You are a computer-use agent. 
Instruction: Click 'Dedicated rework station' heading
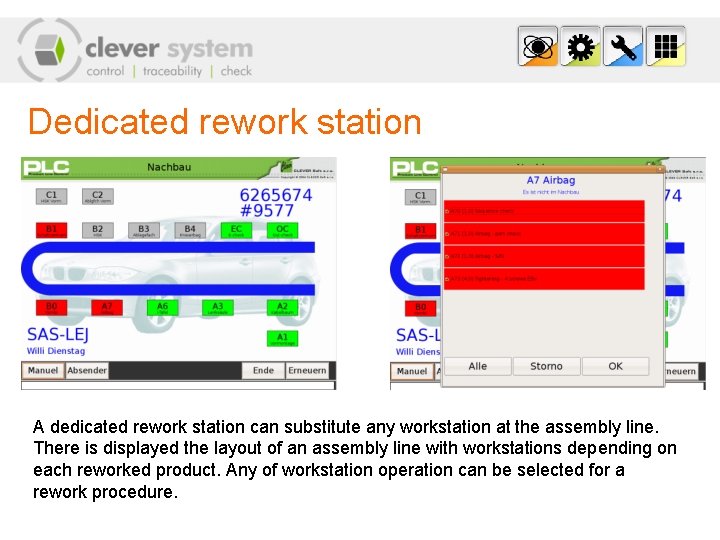(225, 122)
